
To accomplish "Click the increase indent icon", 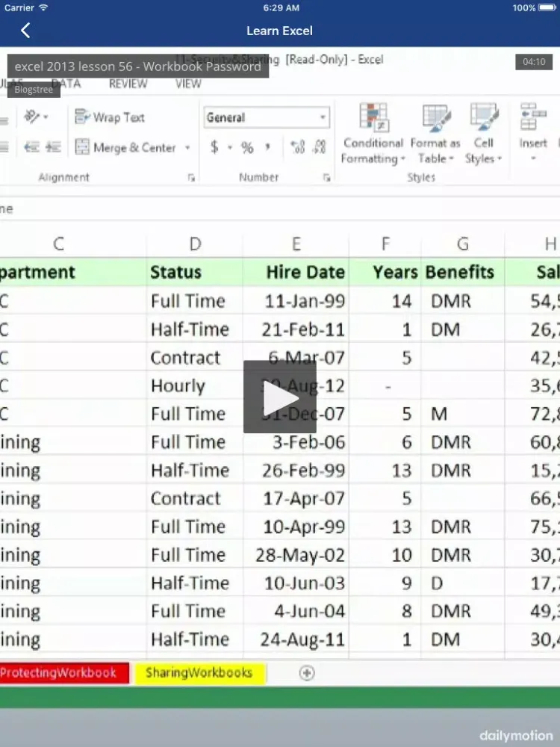I will [53, 147].
